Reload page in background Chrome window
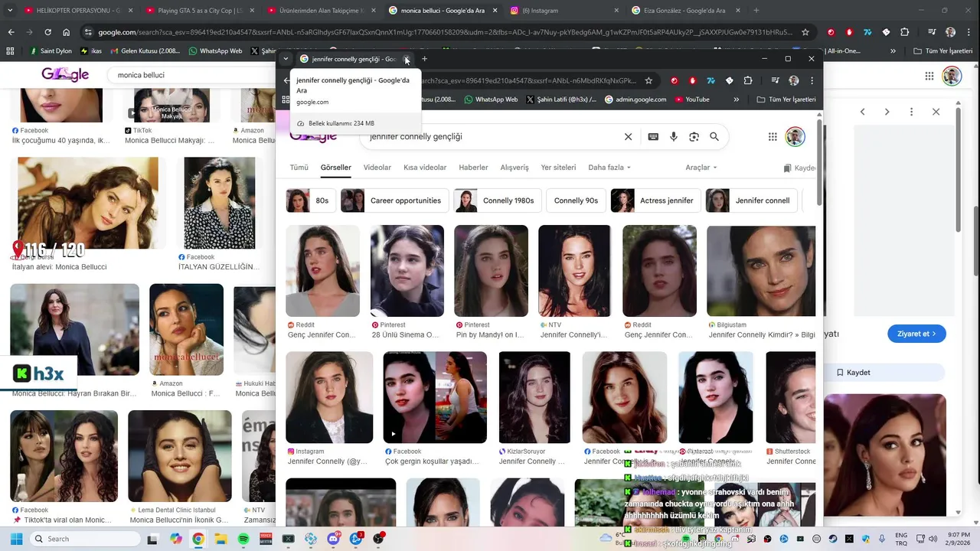The height and width of the screenshot is (551, 980). point(47,32)
